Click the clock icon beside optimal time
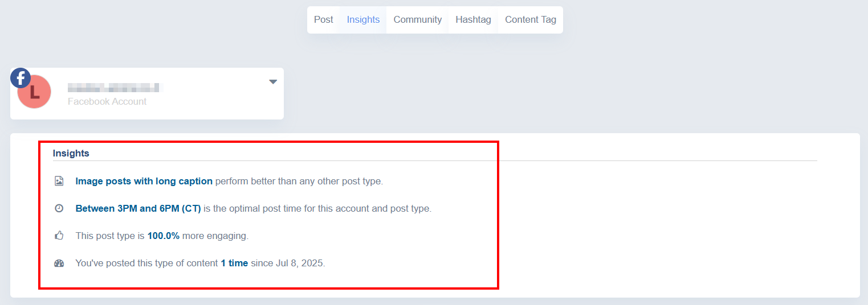 point(59,208)
